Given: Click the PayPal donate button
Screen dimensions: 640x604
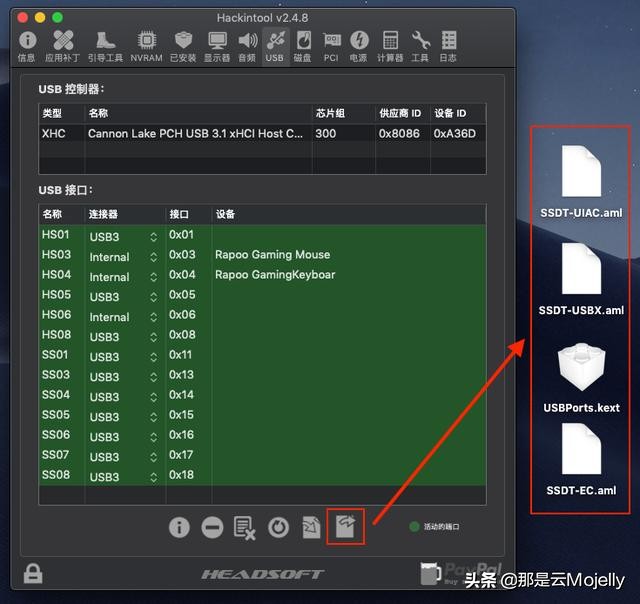Looking at the screenshot, I should tap(460, 574).
